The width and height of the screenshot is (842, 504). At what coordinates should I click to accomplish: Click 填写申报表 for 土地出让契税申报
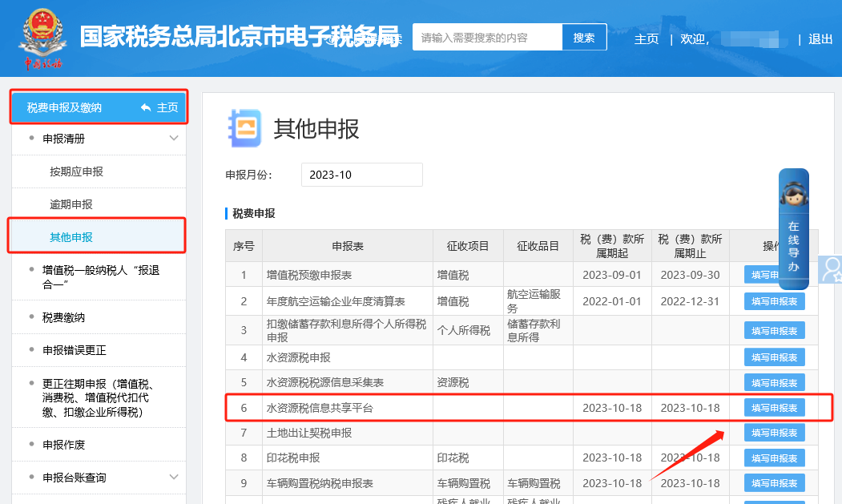pyautogui.click(x=775, y=433)
